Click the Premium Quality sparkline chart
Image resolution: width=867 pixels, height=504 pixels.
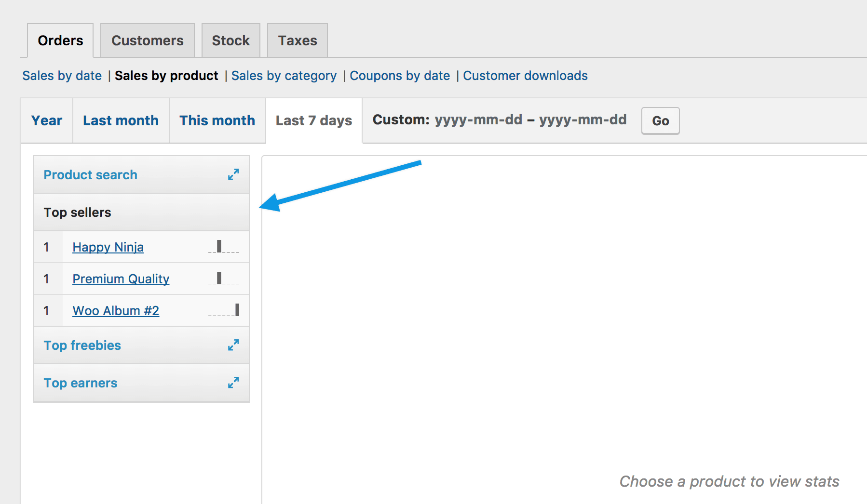[x=224, y=279]
